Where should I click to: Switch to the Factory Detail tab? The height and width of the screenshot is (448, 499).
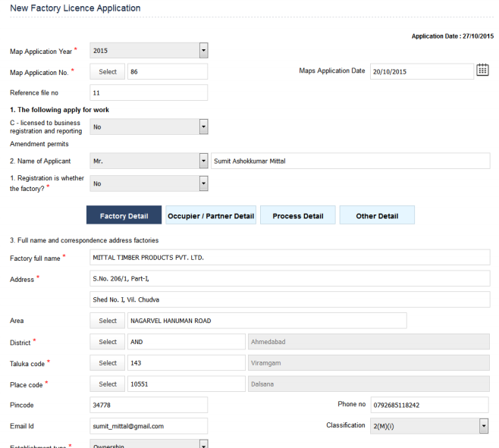click(x=124, y=216)
